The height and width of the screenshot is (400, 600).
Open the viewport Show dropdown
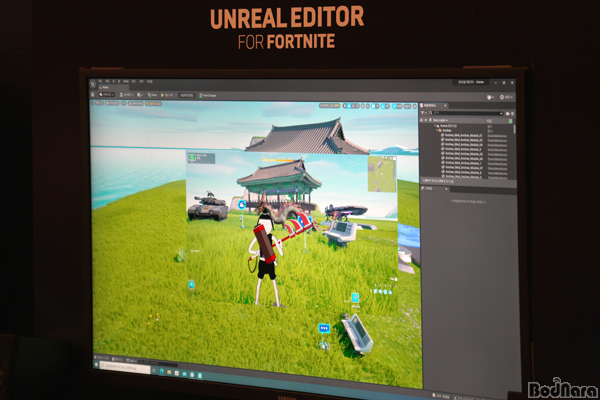point(124,103)
